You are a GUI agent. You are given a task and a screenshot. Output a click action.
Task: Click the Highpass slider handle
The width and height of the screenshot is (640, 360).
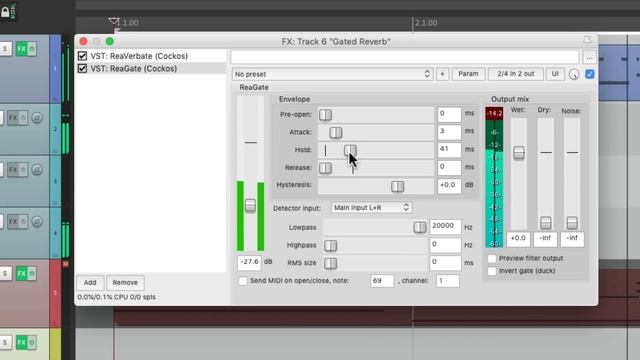pyautogui.click(x=330, y=245)
